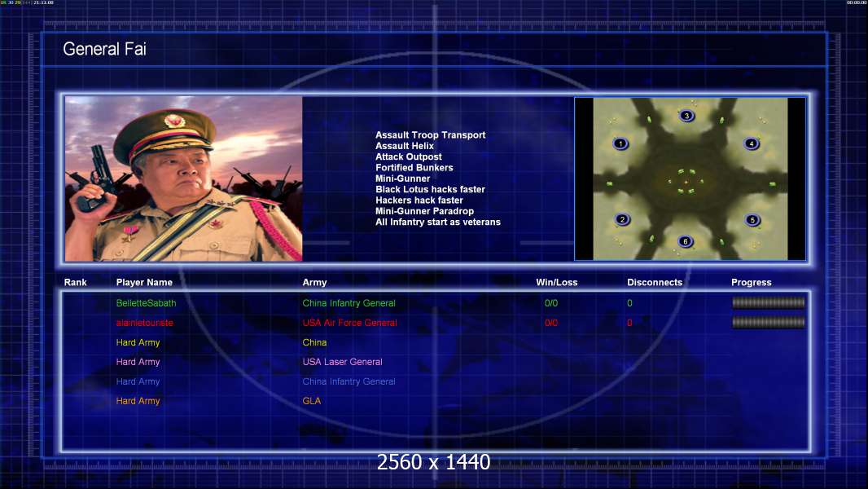Screen dimensions: 868x489
Task: Click start position marker 1 on map
Action: pos(620,143)
